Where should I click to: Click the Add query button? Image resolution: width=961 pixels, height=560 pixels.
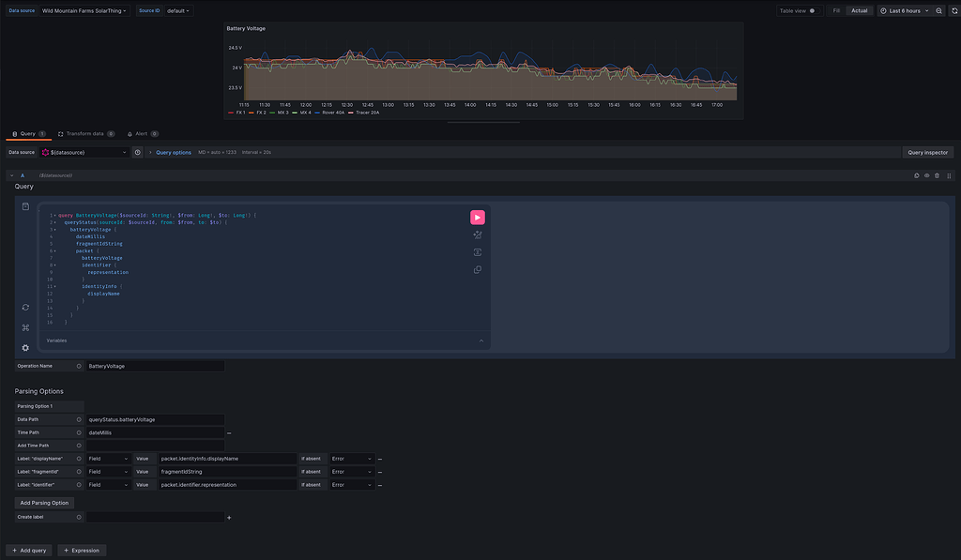28,550
